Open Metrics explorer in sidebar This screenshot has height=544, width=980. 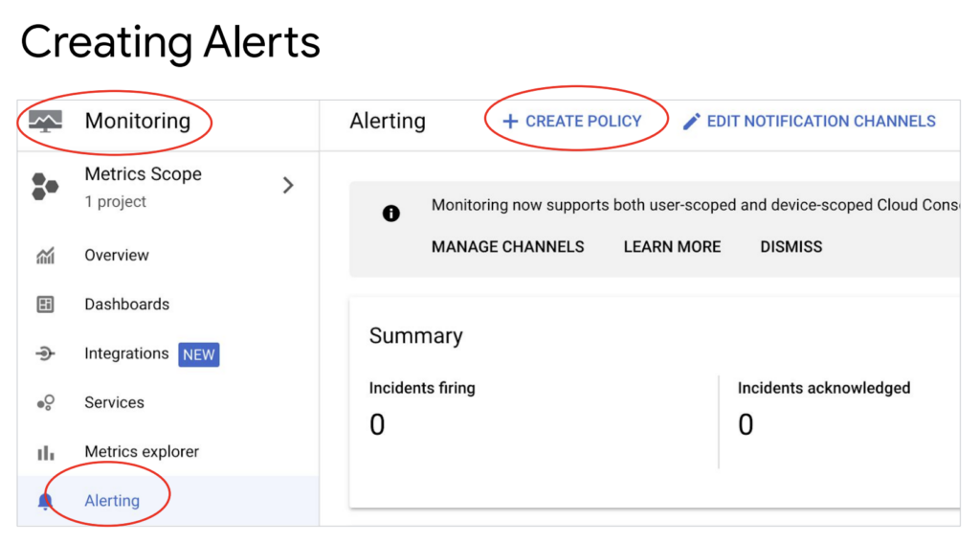coord(142,451)
